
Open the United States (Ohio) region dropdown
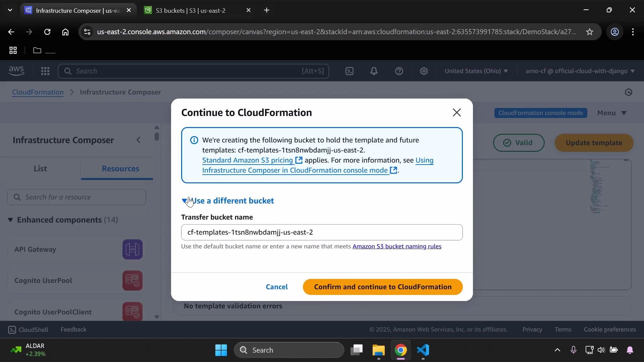tap(476, 71)
